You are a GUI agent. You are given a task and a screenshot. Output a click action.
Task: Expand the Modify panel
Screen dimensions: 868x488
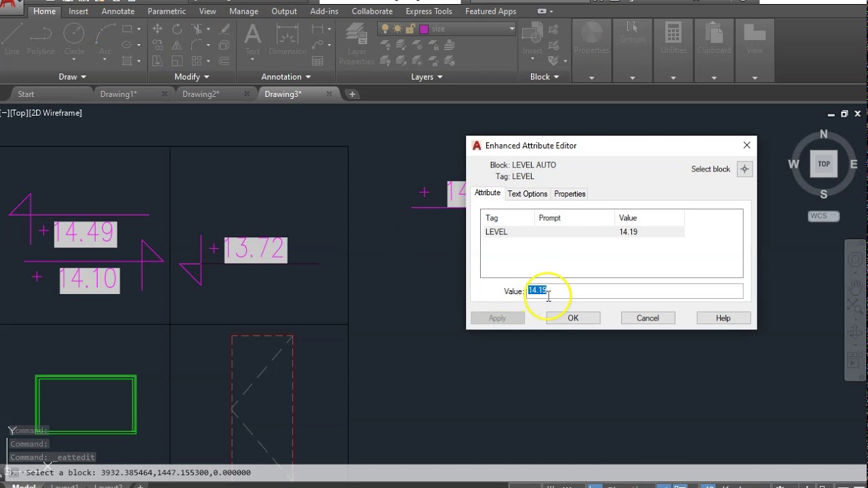192,77
